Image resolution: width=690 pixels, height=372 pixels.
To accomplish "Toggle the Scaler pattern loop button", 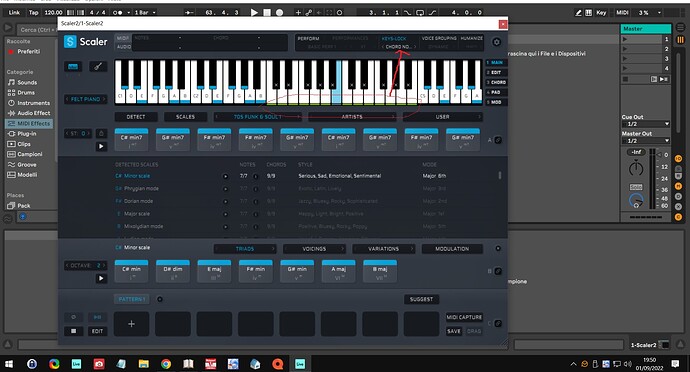I will [73, 317].
